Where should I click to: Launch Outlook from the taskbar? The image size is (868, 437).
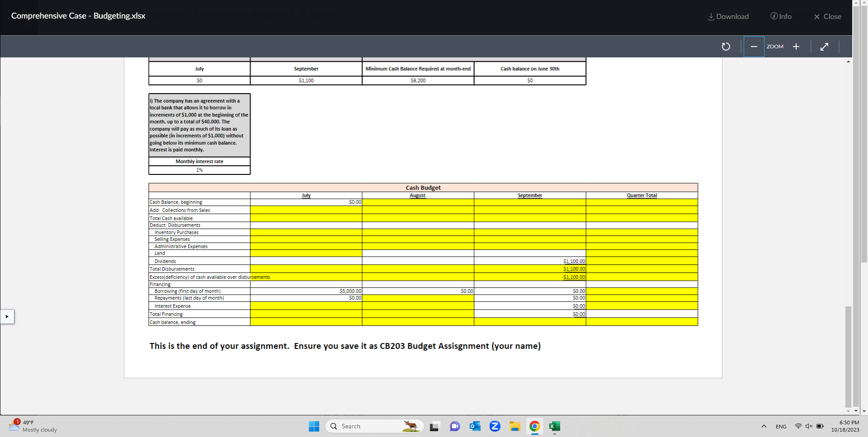(475, 426)
